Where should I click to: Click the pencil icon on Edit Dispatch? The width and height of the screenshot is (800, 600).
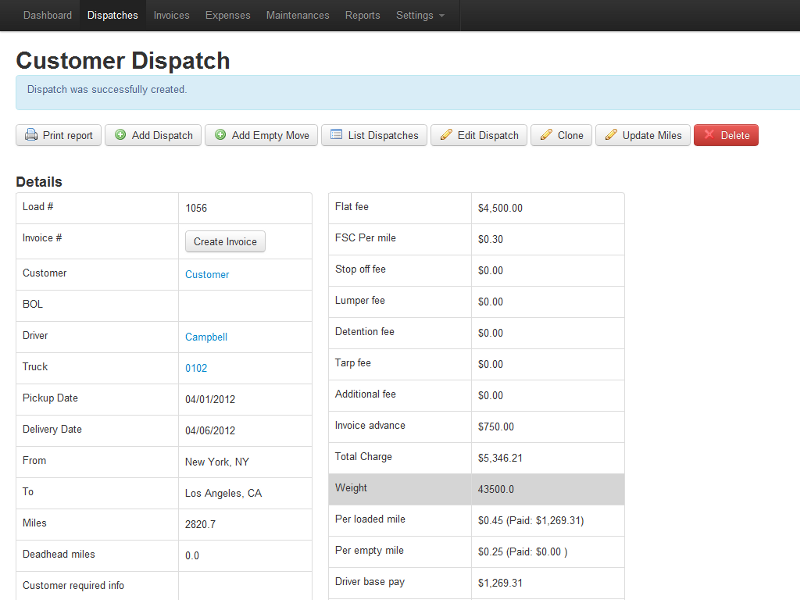click(x=446, y=135)
